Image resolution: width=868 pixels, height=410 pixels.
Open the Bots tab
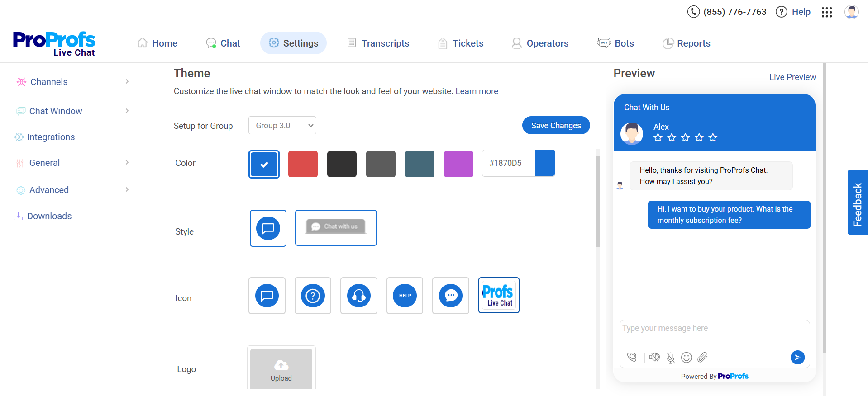(615, 43)
